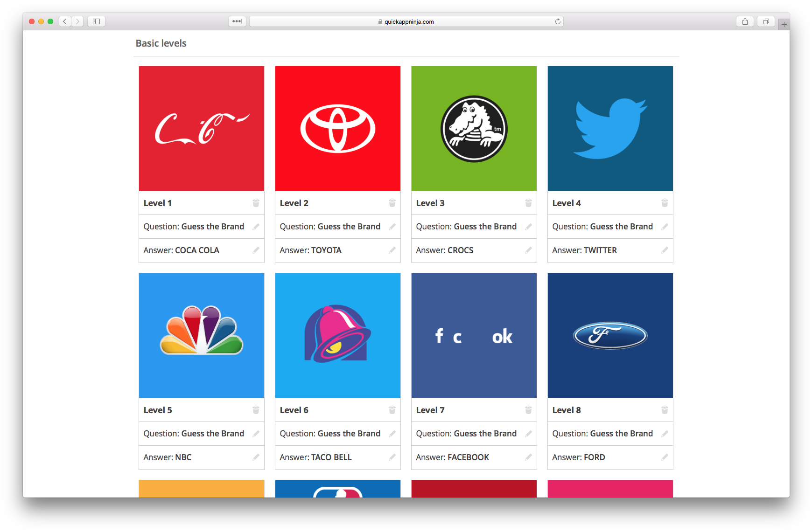Screen dimensions: 812x532
Task: Click the Facebook level image thumbnail
Action: point(474,336)
